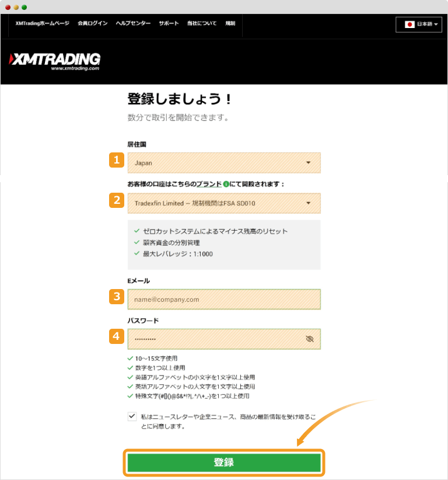This screenshot has height=480, width=448.
Task: Open サポート menu item
Action: pos(169,23)
